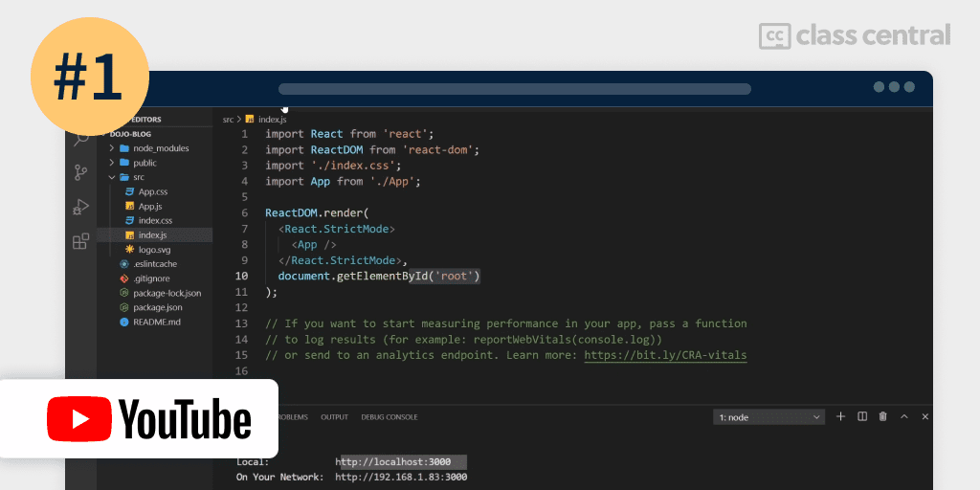Click the 'Local:' label in terminal
Screen dimensions: 980x490
click(253, 462)
